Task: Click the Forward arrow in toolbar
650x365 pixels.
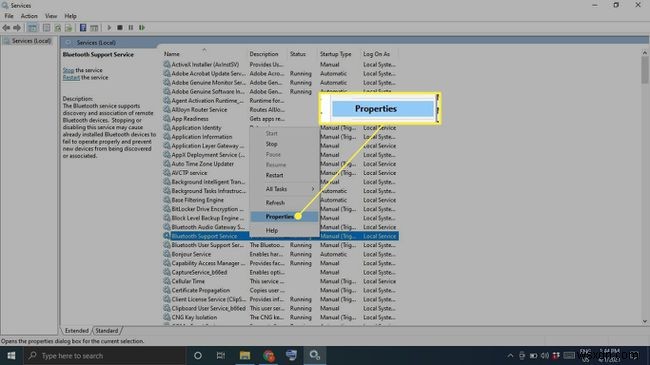Action: coord(17,28)
